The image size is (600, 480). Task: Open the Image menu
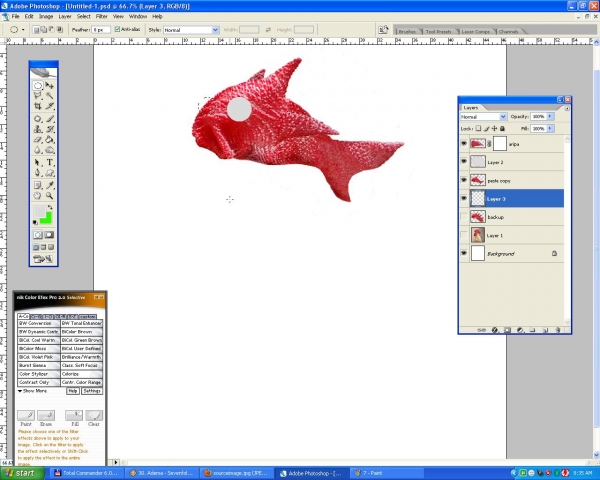(46, 16)
